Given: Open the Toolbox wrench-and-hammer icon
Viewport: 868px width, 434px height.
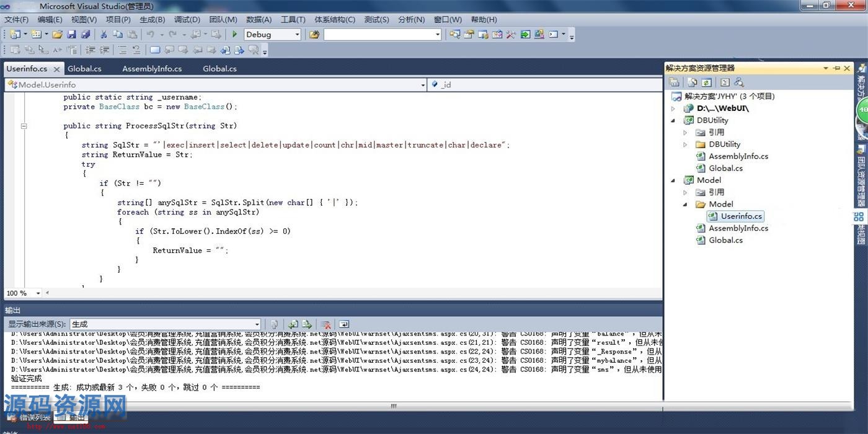Looking at the screenshot, I should (511, 34).
